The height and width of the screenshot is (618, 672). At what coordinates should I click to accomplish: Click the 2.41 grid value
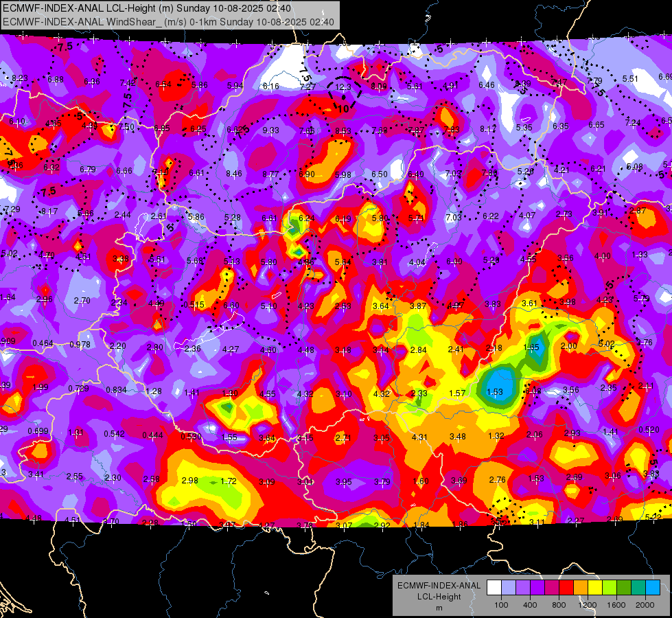pos(456,349)
